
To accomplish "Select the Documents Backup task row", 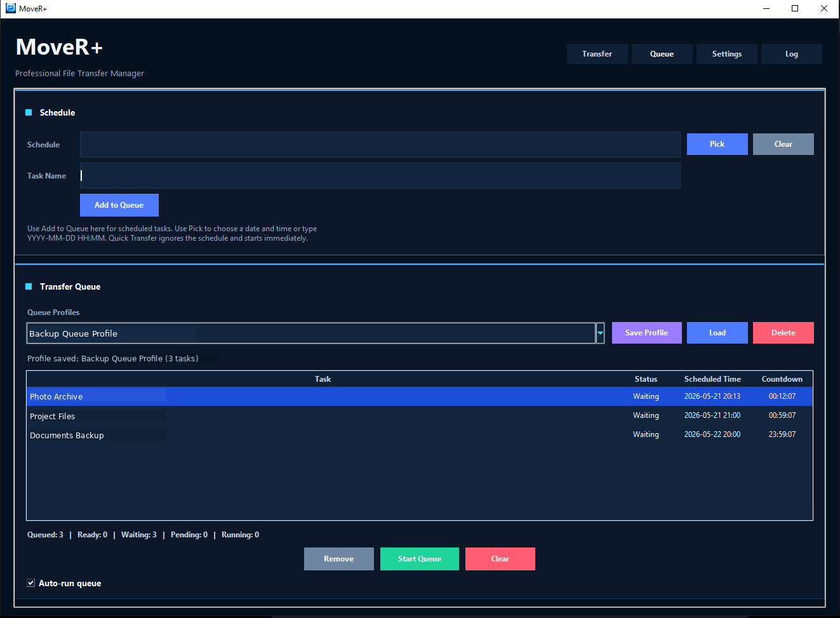I will coord(419,434).
